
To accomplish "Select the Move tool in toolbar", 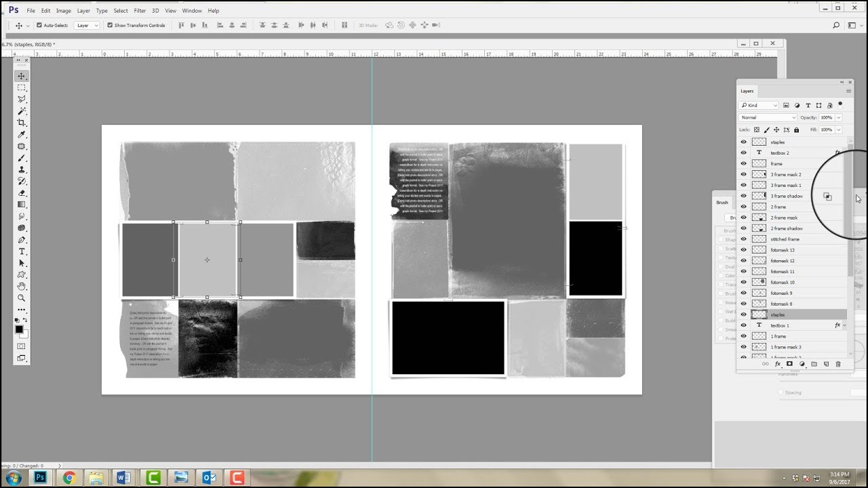I will (x=22, y=76).
